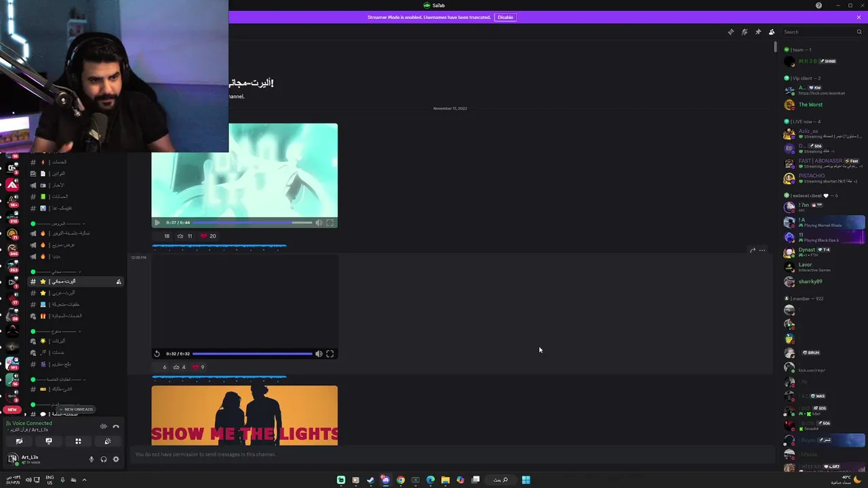Viewport: 868px width, 488px height.
Task: Add the heart reaction showing 20
Action: [208, 236]
